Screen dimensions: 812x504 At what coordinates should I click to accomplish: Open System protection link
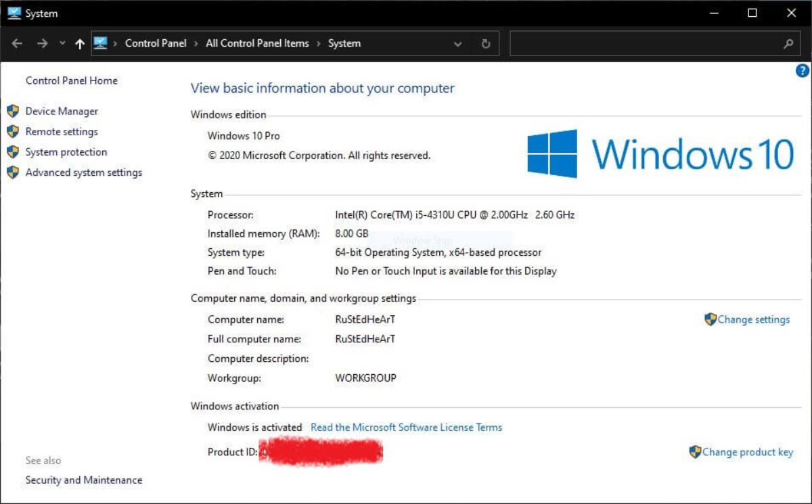coord(66,152)
